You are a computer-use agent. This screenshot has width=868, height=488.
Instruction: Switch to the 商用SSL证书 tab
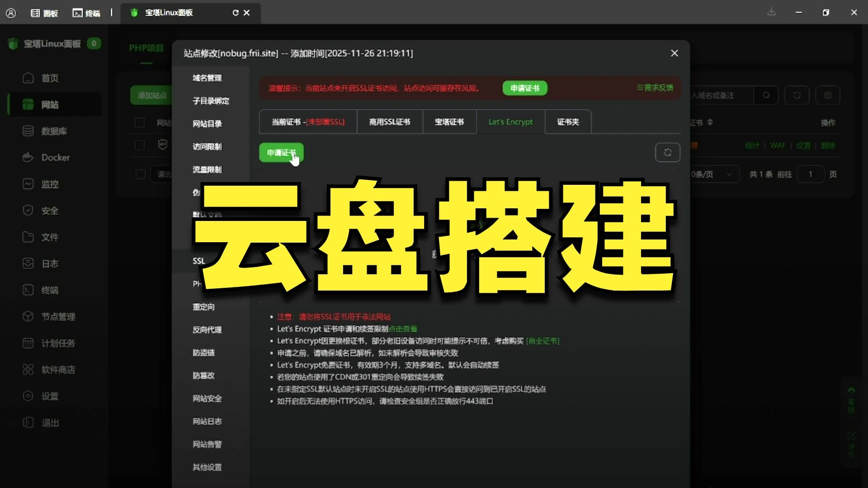[389, 122]
